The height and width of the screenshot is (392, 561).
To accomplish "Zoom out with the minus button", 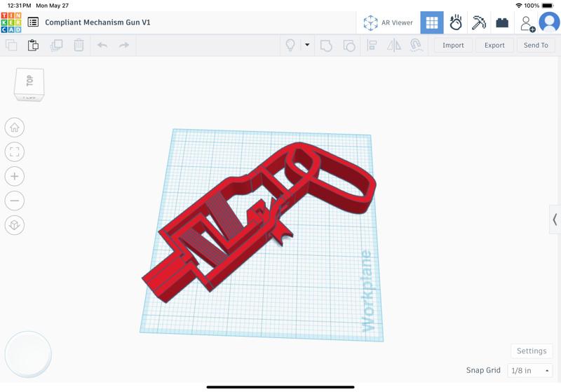I will click(x=15, y=201).
